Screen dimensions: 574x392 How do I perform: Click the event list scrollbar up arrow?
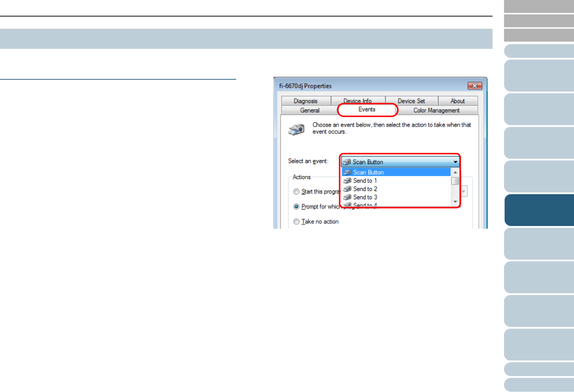click(455, 173)
